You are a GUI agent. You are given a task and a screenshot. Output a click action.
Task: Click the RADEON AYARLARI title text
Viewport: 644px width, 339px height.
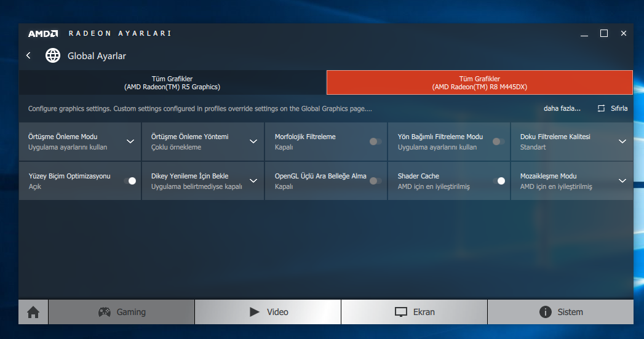(120, 33)
